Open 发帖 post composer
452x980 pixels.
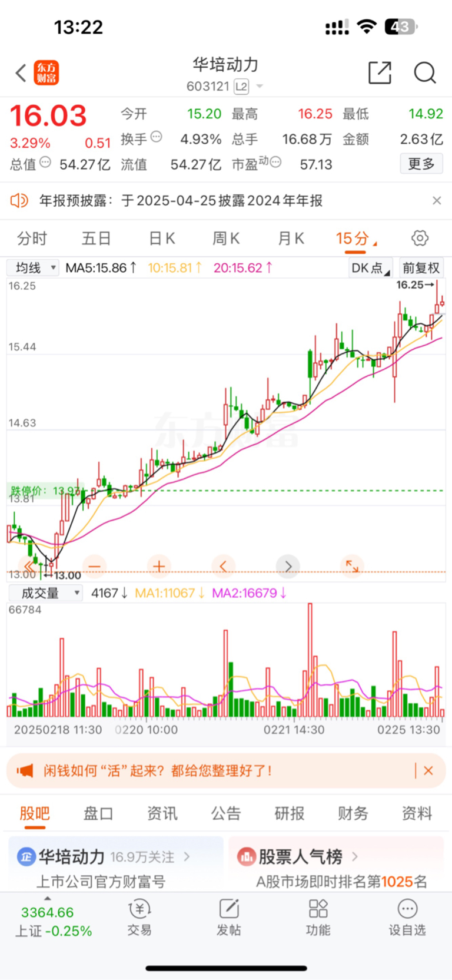point(228,918)
